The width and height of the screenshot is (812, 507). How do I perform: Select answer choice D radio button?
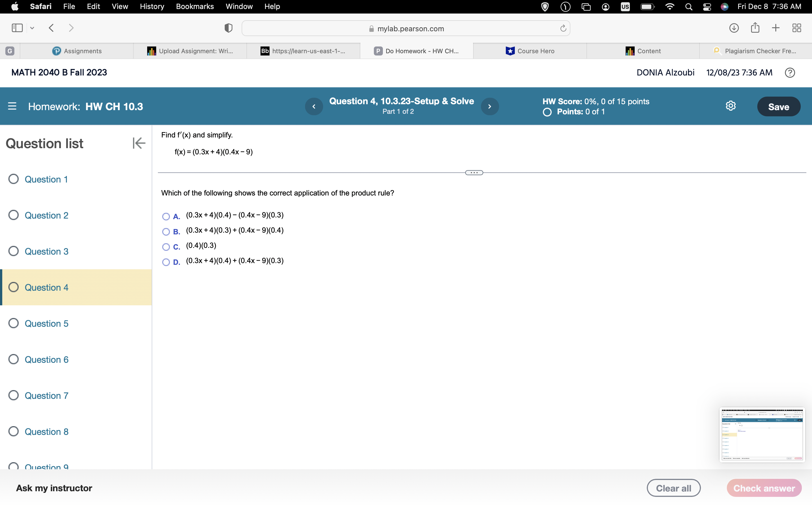(166, 262)
